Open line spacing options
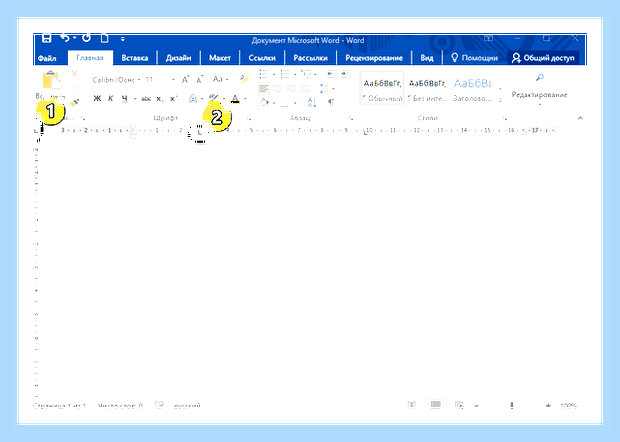620x442 pixels. tap(324, 89)
